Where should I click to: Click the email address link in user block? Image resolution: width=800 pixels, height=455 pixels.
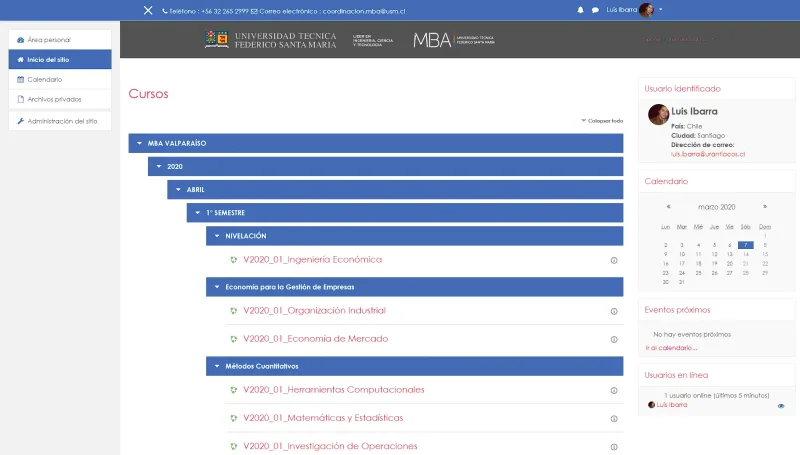pos(708,154)
